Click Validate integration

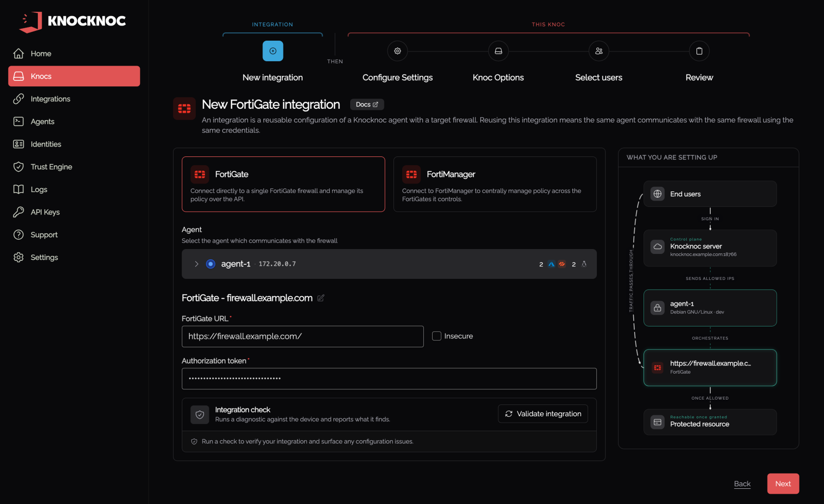tap(543, 414)
